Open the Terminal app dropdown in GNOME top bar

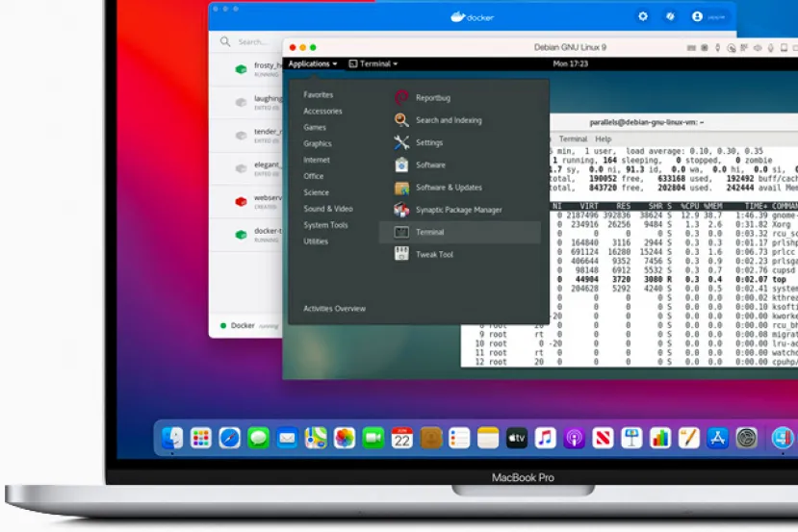pos(373,63)
